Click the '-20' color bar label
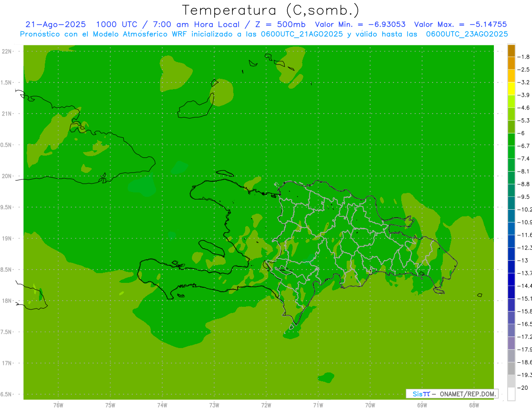Viewport: 532px width, 411px height. click(523, 388)
